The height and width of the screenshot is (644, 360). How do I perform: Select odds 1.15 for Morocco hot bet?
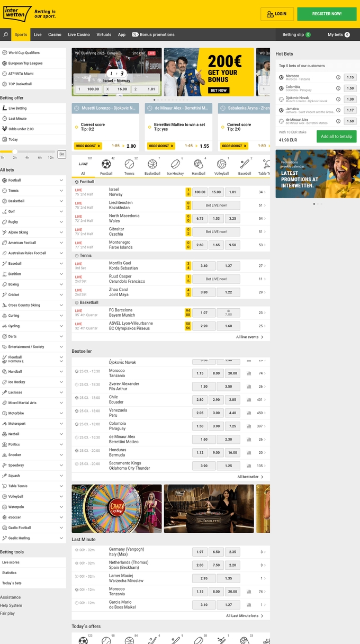pos(350,77)
